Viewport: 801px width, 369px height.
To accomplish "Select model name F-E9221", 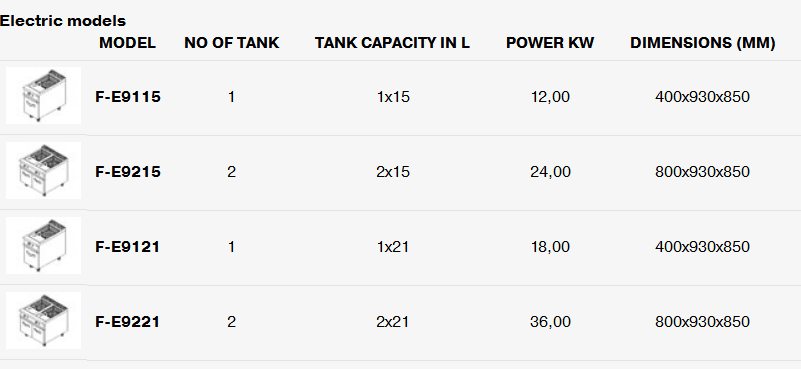I will (x=127, y=322).
